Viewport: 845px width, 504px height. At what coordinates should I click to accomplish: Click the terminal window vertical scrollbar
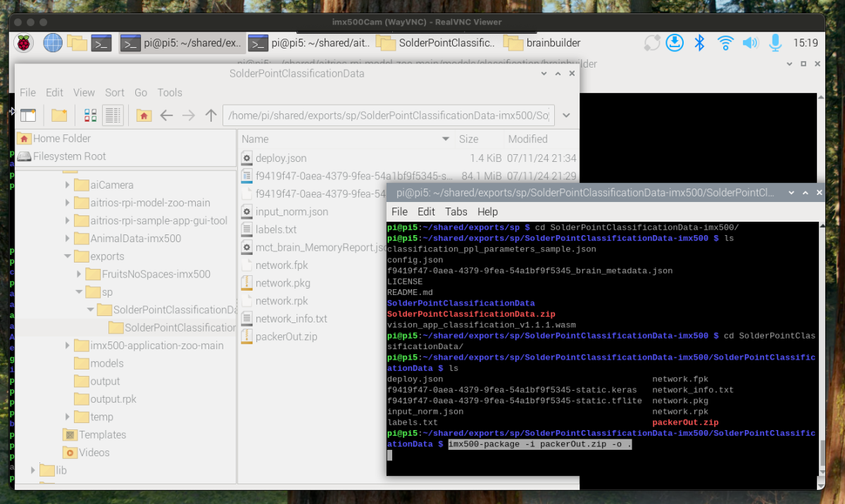point(822,451)
